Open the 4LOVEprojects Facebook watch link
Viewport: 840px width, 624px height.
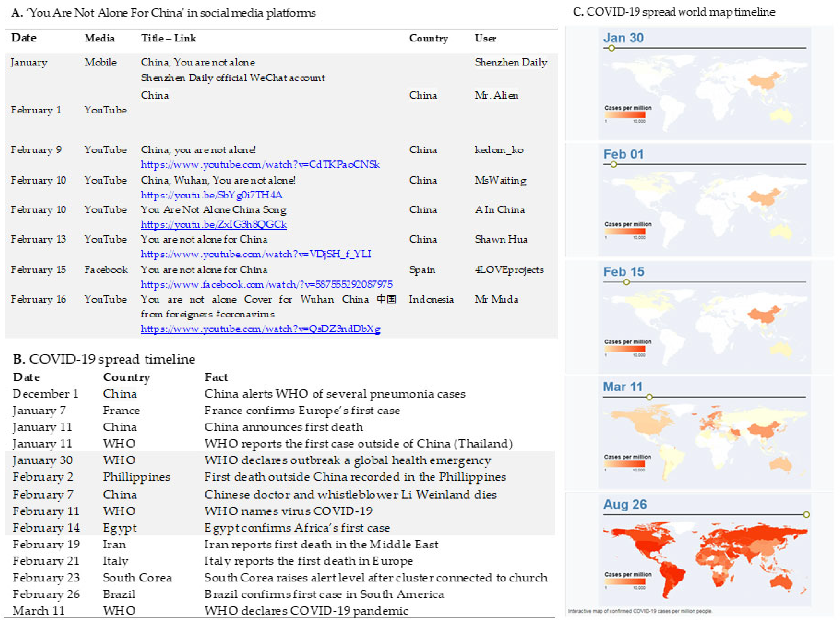(x=266, y=284)
